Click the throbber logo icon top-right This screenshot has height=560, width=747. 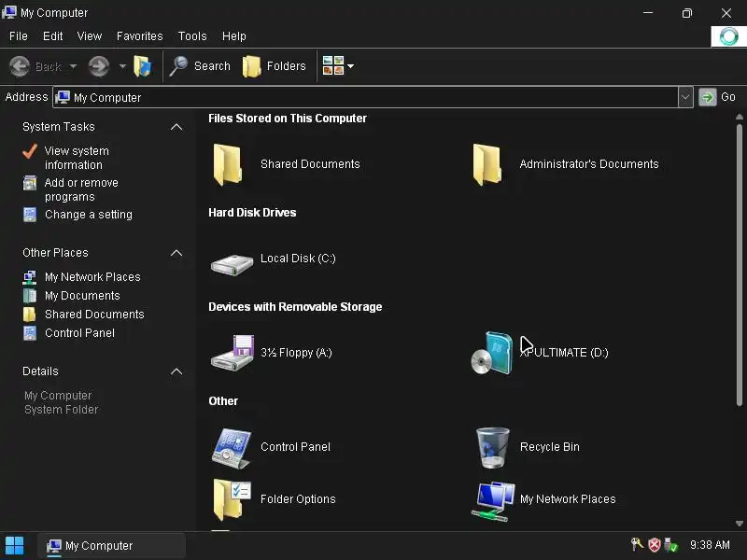[728, 36]
